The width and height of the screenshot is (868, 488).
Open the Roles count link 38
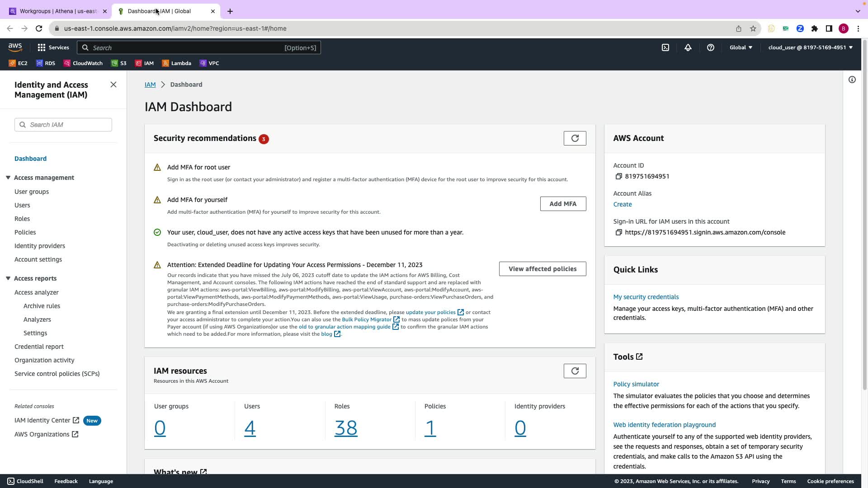click(345, 427)
